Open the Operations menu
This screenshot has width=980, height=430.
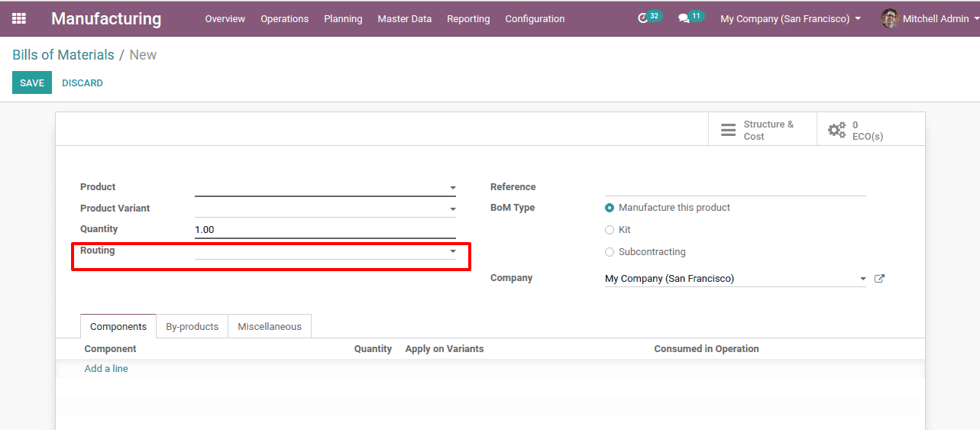click(285, 18)
